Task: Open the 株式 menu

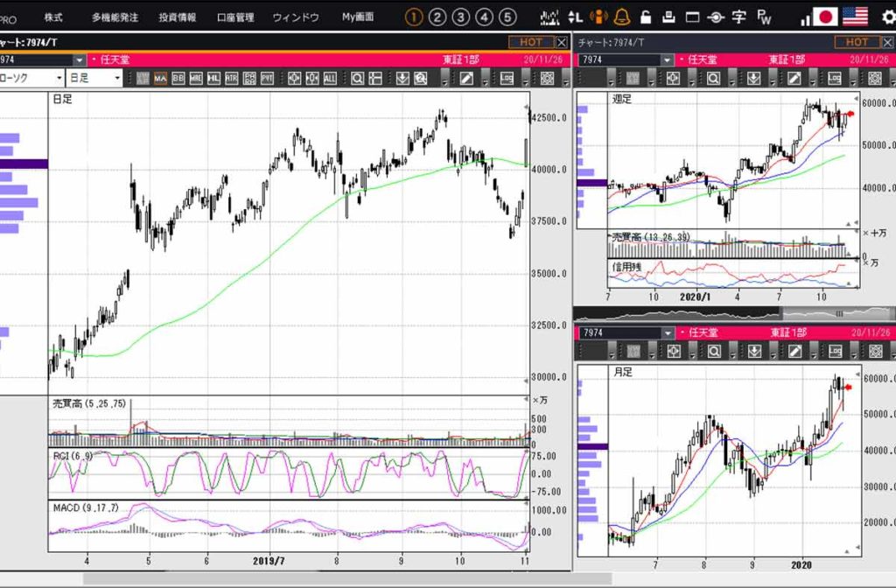Action: 53,17
